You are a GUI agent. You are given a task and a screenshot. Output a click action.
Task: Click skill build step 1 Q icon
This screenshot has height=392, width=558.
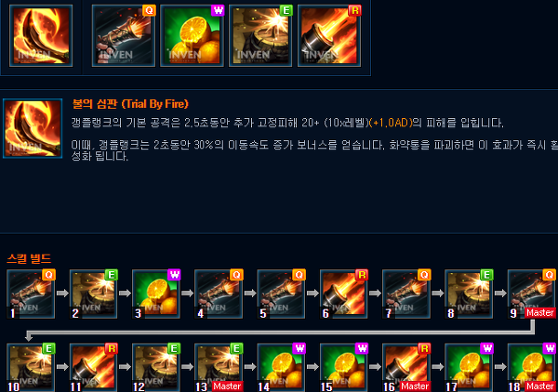pyautogui.click(x=31, y=294)
